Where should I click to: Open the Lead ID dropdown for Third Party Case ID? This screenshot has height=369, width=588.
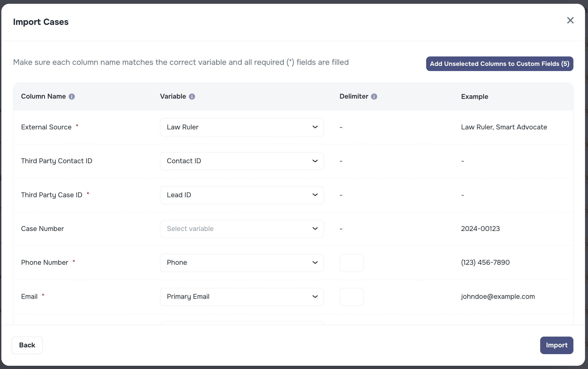point(242,195)
